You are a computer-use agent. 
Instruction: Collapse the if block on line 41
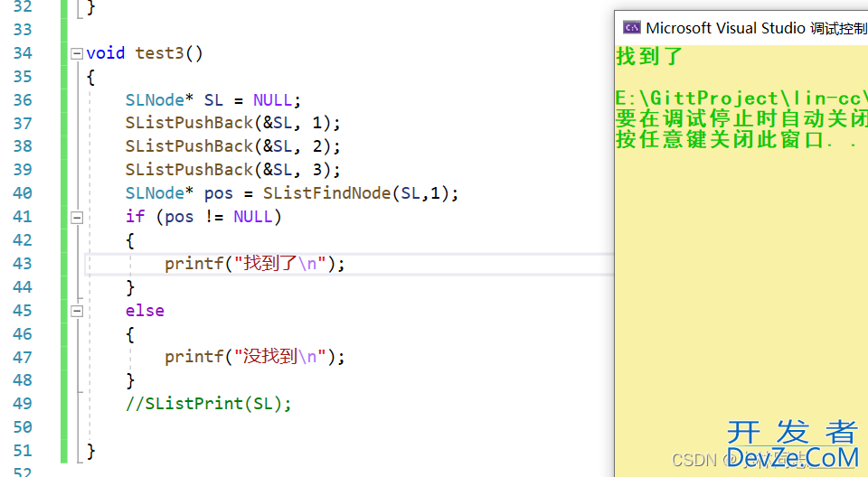pos(77,218)
